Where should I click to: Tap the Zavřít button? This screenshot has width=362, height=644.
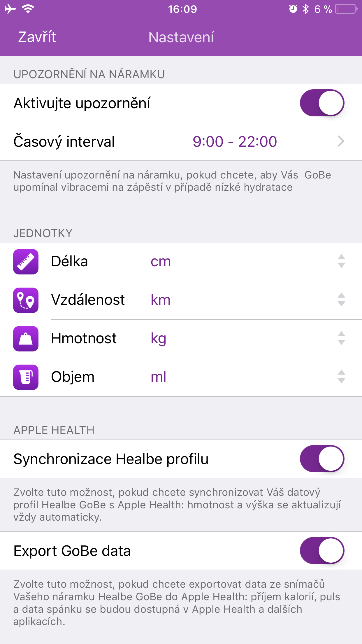coord(37,37)
